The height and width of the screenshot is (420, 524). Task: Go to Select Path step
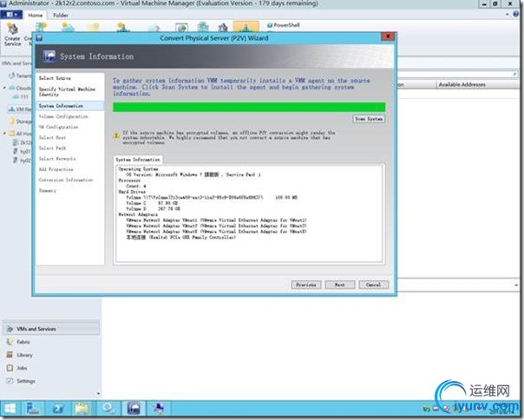[52, 148]
